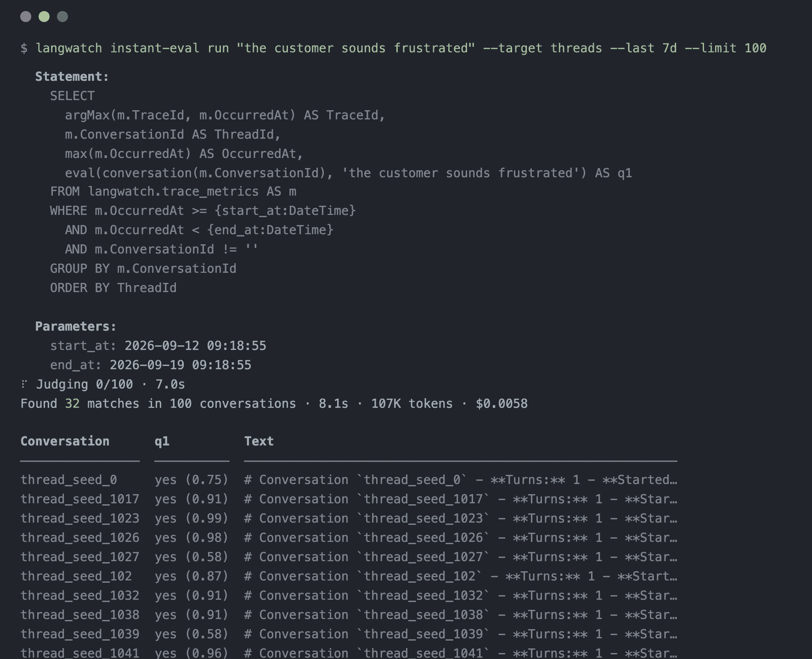Click the rightmost dim window dot
The width and height of the screenshot is (812, 659).
click(x=62, y=17)
